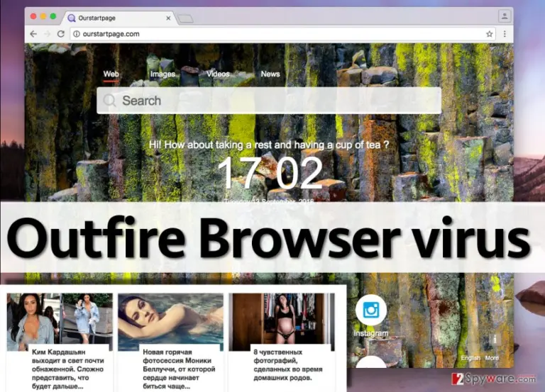Click the info icon above English
Viewport: 545px width, 392px height.
coord(495,340)
